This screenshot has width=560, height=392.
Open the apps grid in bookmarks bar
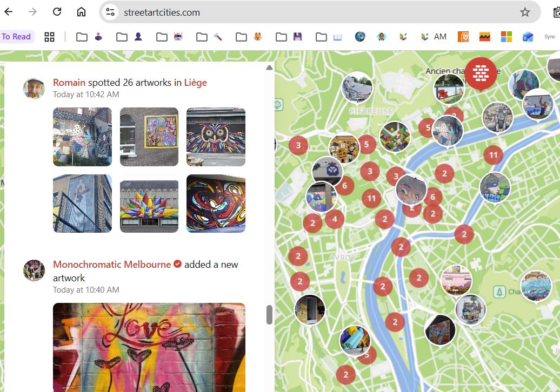(x=50, y=37)
